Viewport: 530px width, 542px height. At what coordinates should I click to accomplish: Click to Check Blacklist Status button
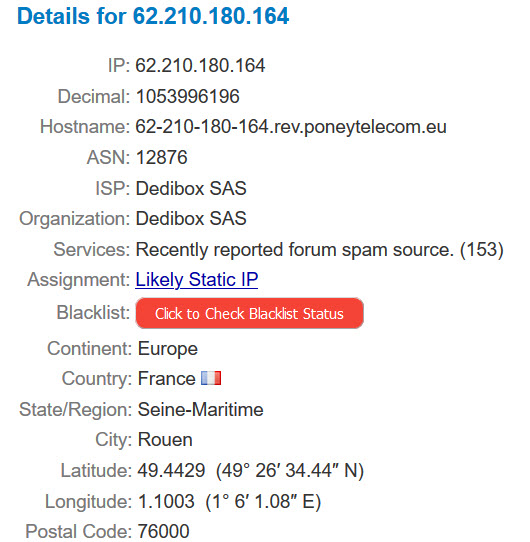(x=249, y=313)
